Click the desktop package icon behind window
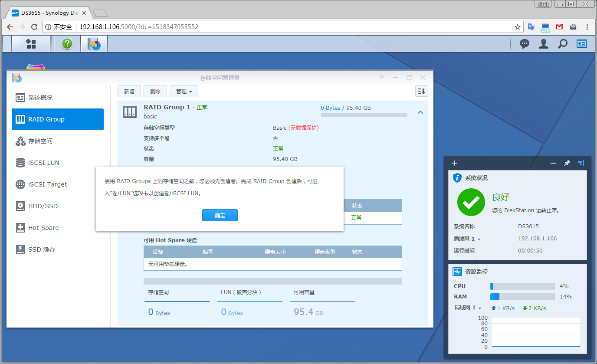 [x=35, y=67]
